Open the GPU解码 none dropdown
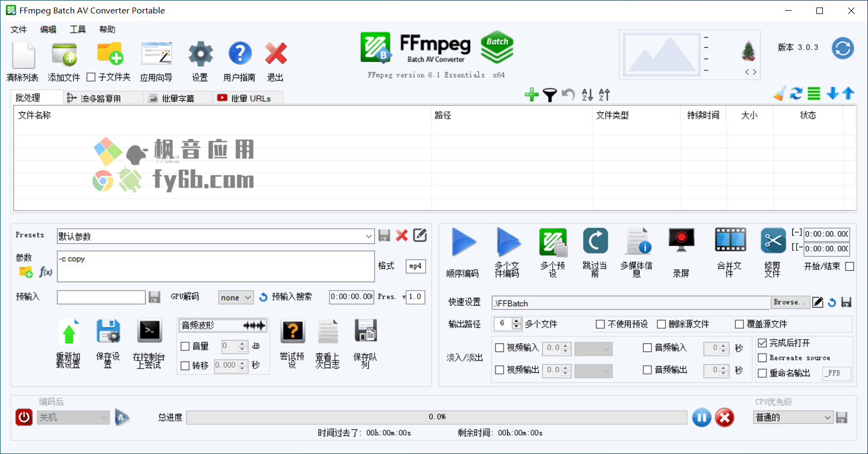Image resolution: width=868 pixels, height=454 pixels. click(x=236, y=297)
